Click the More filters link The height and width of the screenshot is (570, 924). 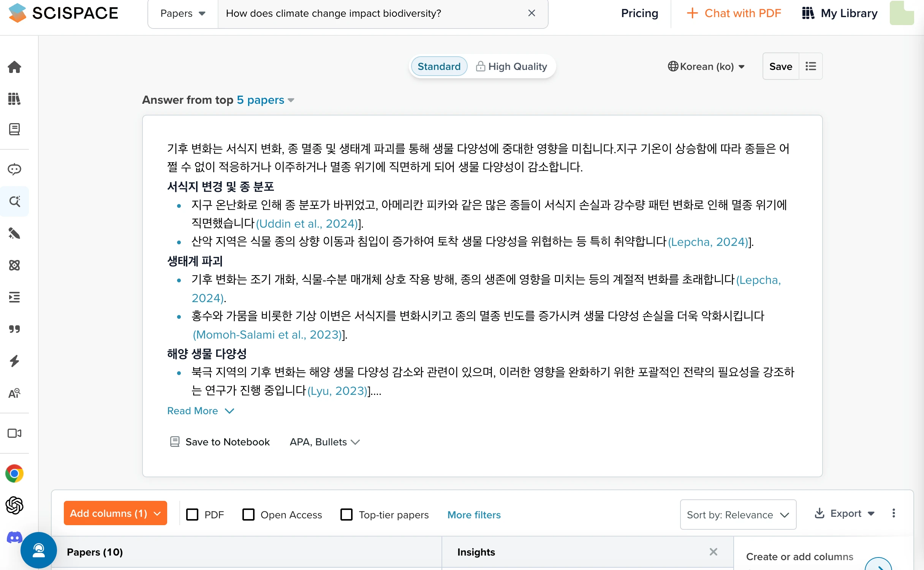pyautogui.click(x=474, y=515)
